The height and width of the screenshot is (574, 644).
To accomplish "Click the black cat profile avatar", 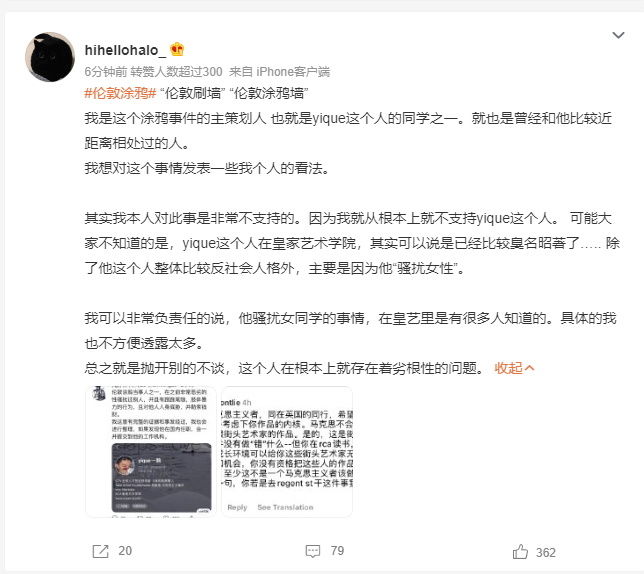I will click(x=50, y=57).
